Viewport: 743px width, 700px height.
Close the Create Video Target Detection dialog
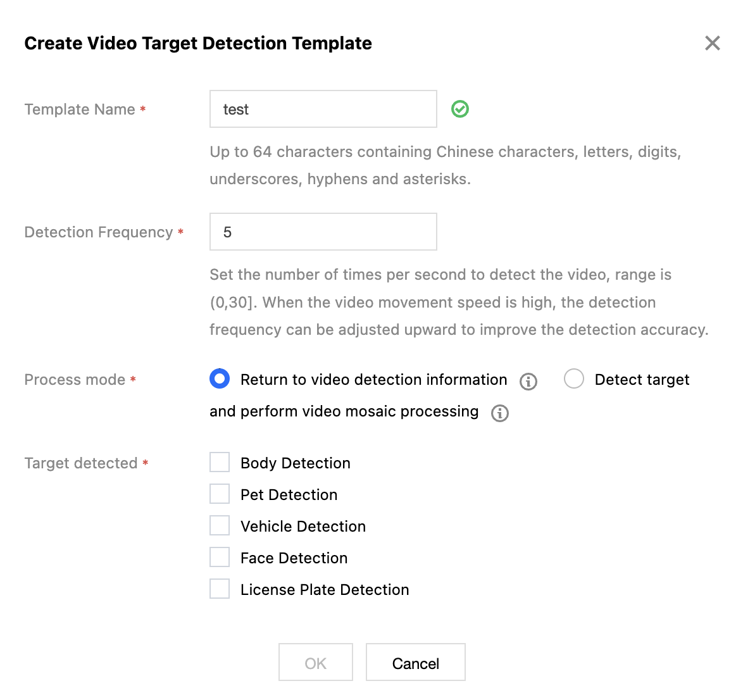[x=712, y=43]
